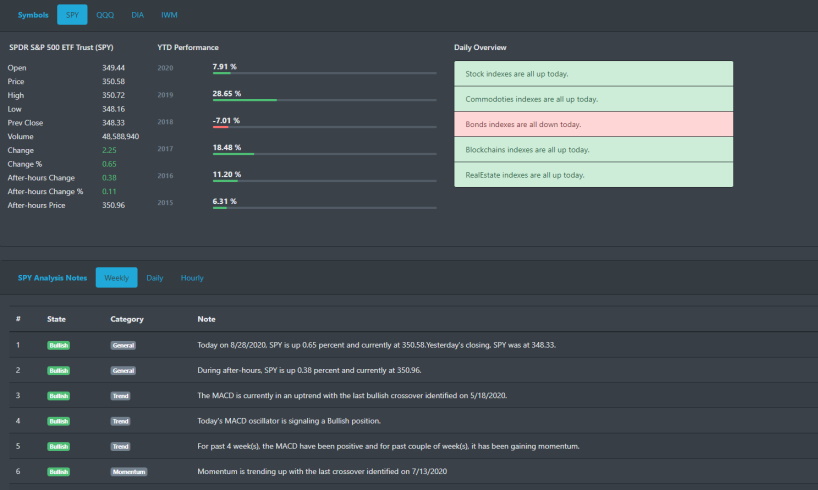
Task: Select note 'For past 4 week(s), the MACD'
Action: [388, 446]
